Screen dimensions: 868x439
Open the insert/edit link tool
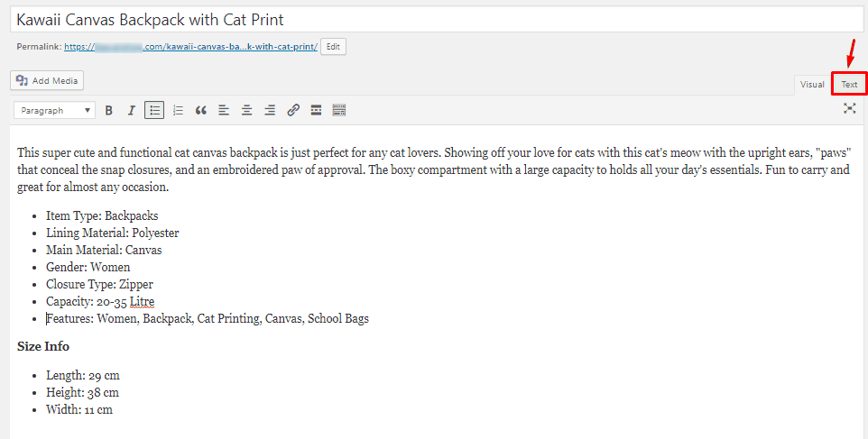293,111
